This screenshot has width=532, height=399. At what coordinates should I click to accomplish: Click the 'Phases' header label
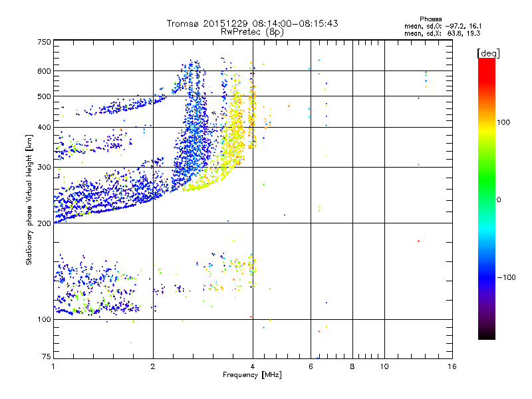pyautogui.click(x=430, y=19)
